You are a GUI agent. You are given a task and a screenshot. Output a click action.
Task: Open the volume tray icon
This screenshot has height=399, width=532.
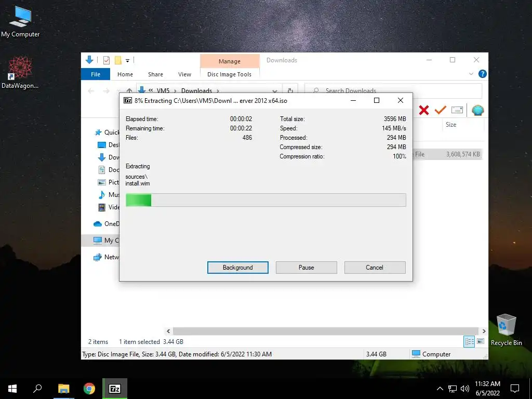465,389
